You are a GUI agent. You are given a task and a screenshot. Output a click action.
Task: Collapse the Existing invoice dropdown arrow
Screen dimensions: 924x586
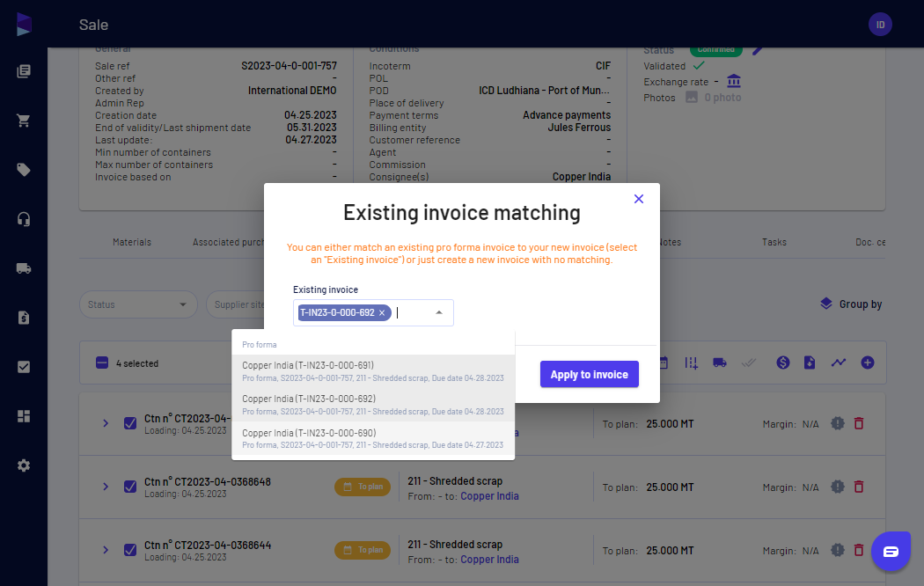(439, 312)
